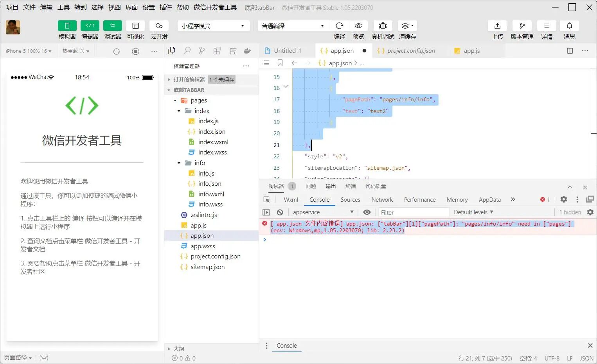Image resolution: width=597 pixels, height=364 pixels.
Task: Open the clear cache layers menu
Action: [x=407, y=26]
